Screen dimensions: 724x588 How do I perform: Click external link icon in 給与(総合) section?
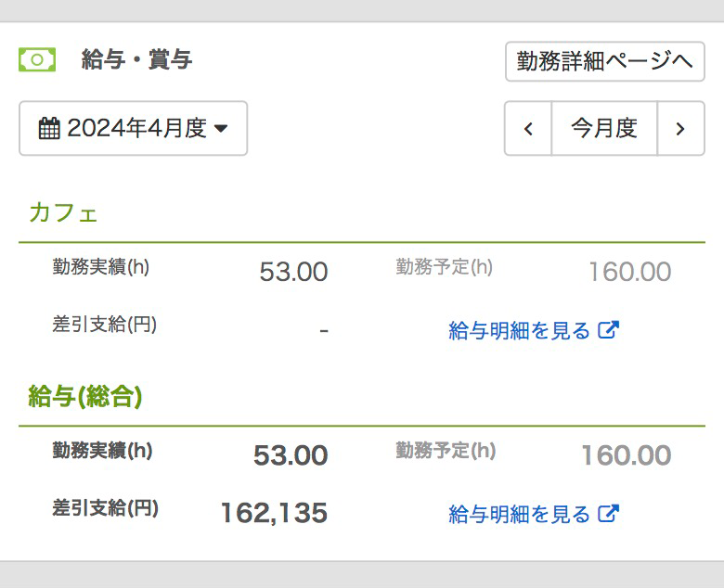click(608, 513)
